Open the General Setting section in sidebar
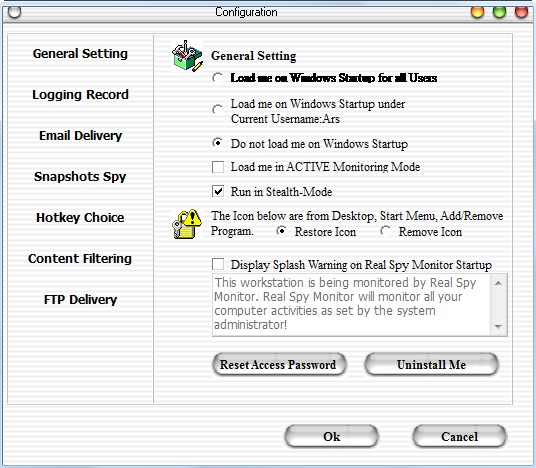The height and width of the screenshot is (468, 536). pos(80,54)
